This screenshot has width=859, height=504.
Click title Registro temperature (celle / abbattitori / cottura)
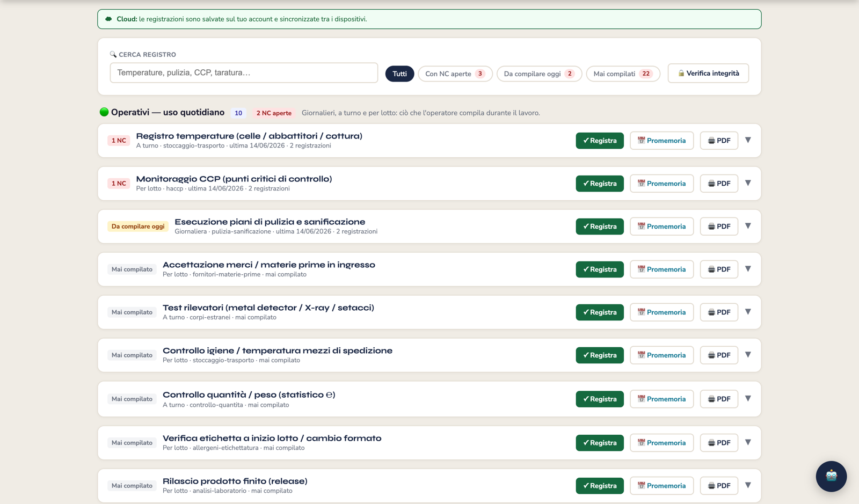pos(249,136)
